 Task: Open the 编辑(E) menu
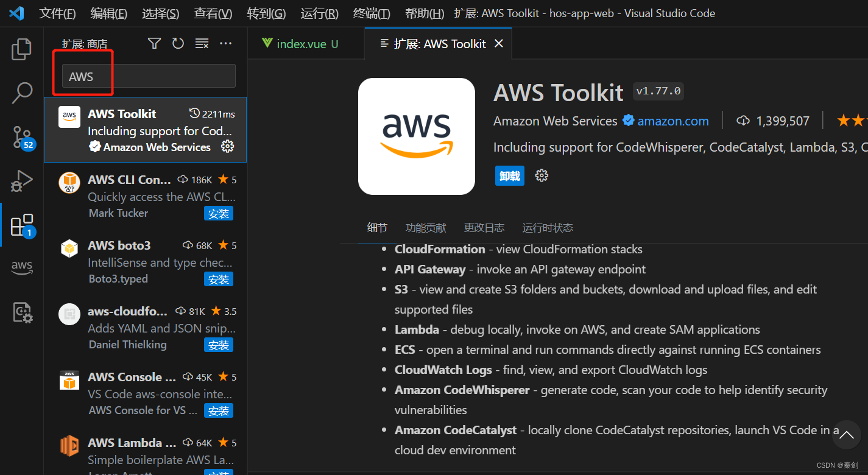[108, 13]
